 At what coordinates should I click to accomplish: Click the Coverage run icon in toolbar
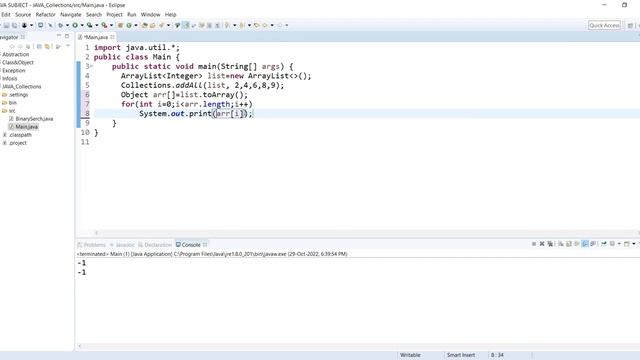coord(89,25)
